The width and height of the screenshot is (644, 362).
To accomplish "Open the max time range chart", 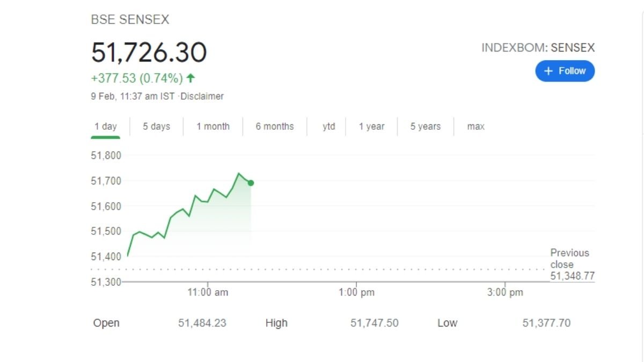I will [474, 127].
